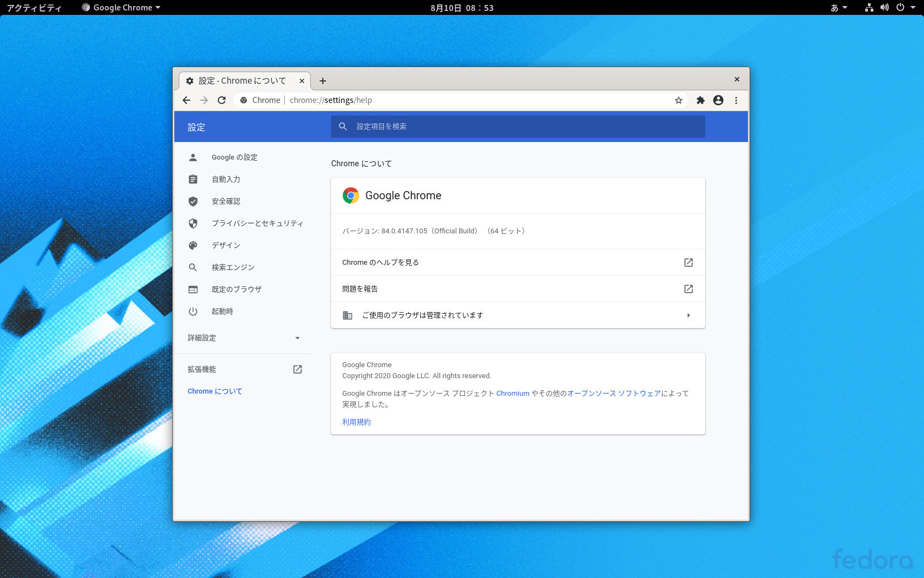Open the Google Chrome app menu in top bar
Screen dimensions: 924x578
tap(121, 8)
